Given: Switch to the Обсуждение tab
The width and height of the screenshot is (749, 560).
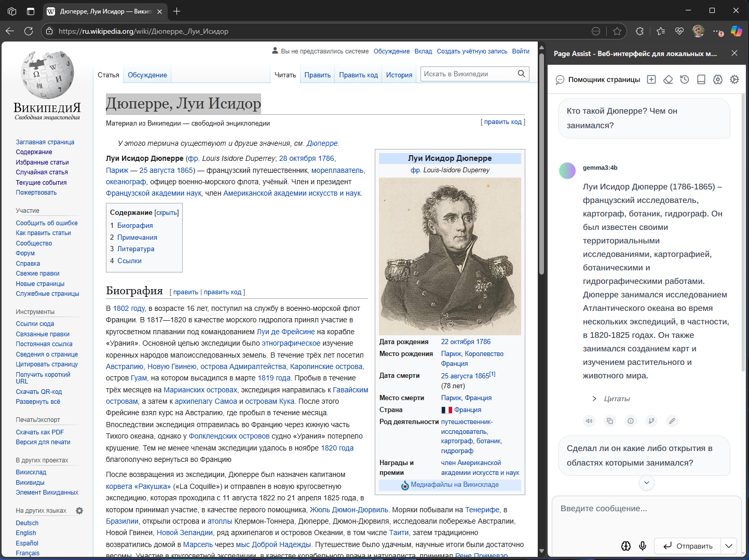Looking at the screenshot, I should tap(147, 75).
